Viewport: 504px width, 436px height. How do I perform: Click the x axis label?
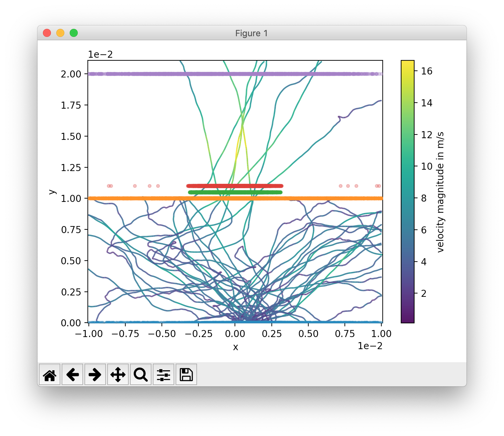[x=236, y=347]
